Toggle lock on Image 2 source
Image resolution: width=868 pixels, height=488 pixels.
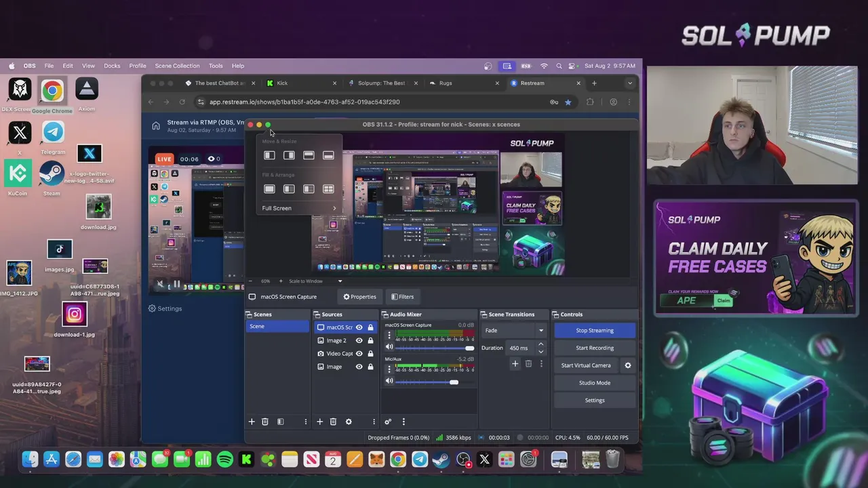coord(370,340)
